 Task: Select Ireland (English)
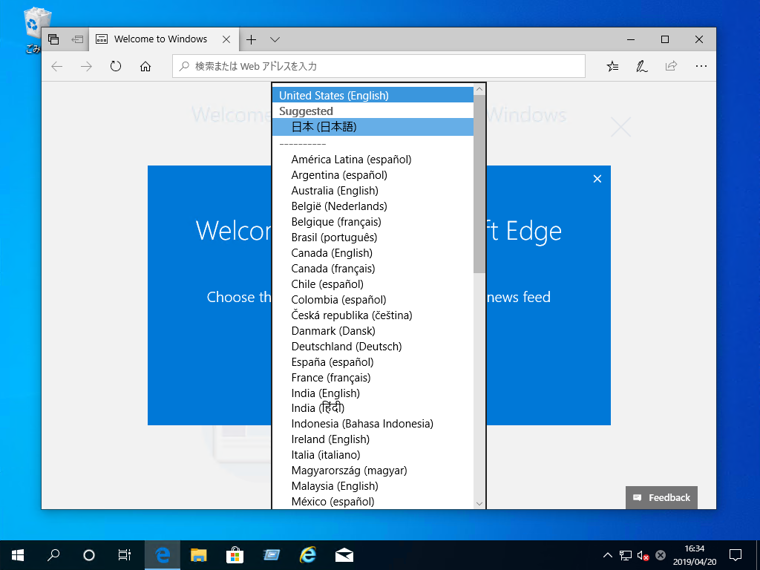373,439
